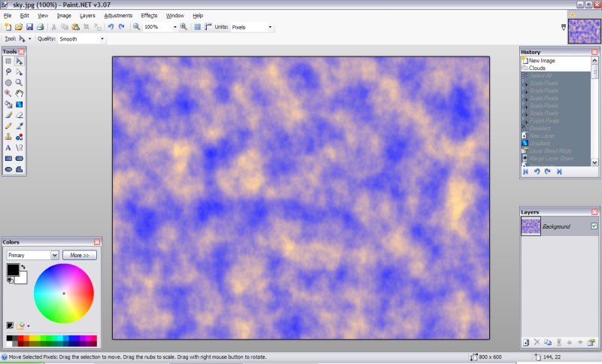
Task: Select the Clone Stamp tool
Action: [x=8, y=137]
